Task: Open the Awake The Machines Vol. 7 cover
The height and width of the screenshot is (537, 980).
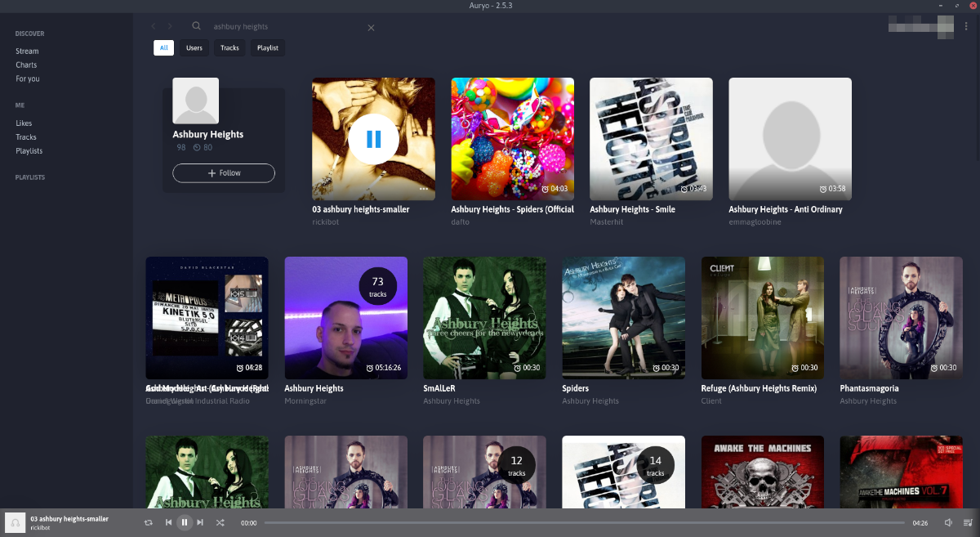Action: click(x=901, y=472)
